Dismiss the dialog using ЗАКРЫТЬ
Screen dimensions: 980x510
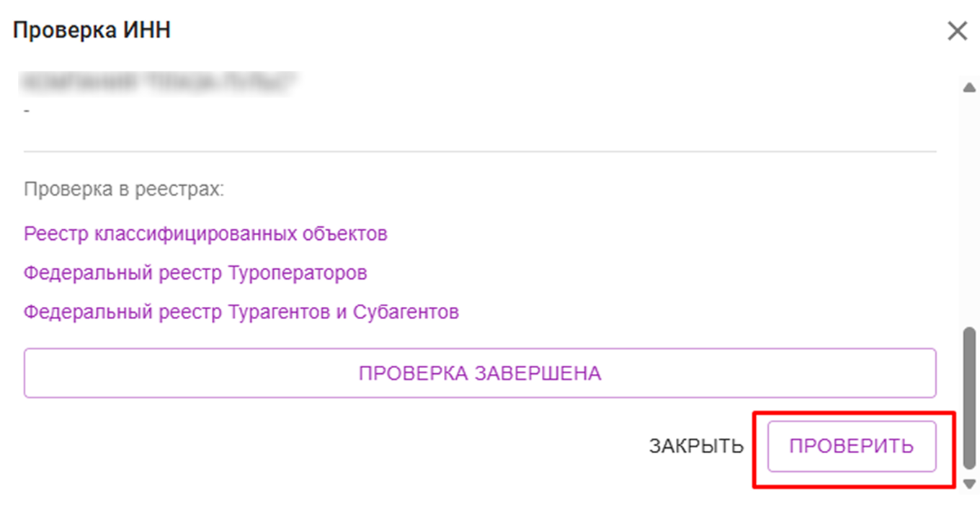click(696, 445)
